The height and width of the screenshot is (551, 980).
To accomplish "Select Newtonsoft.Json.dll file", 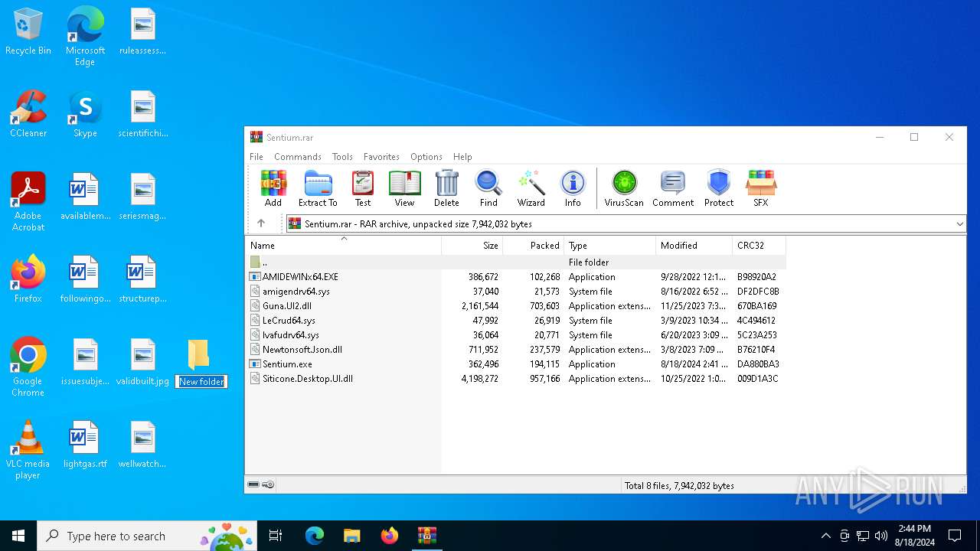I will click(x=516, y=349).
